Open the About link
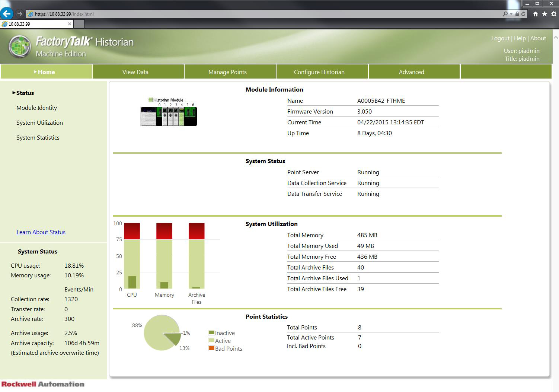559x392 pixels. (538, 38)
